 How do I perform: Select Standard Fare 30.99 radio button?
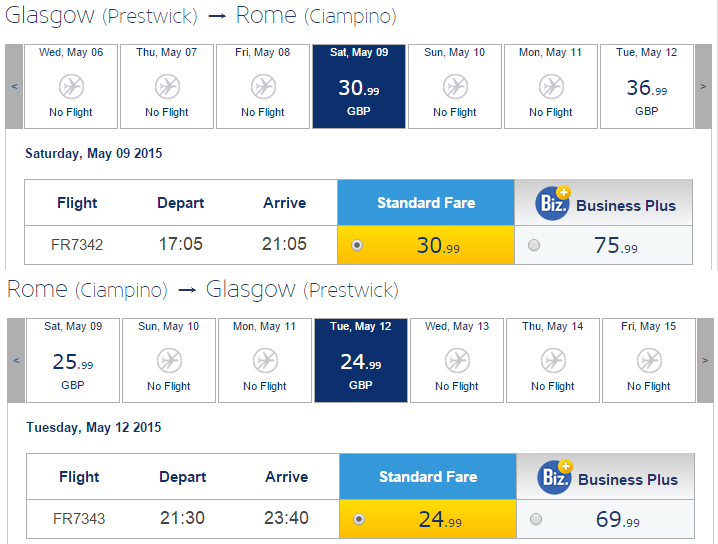[357, 245]
